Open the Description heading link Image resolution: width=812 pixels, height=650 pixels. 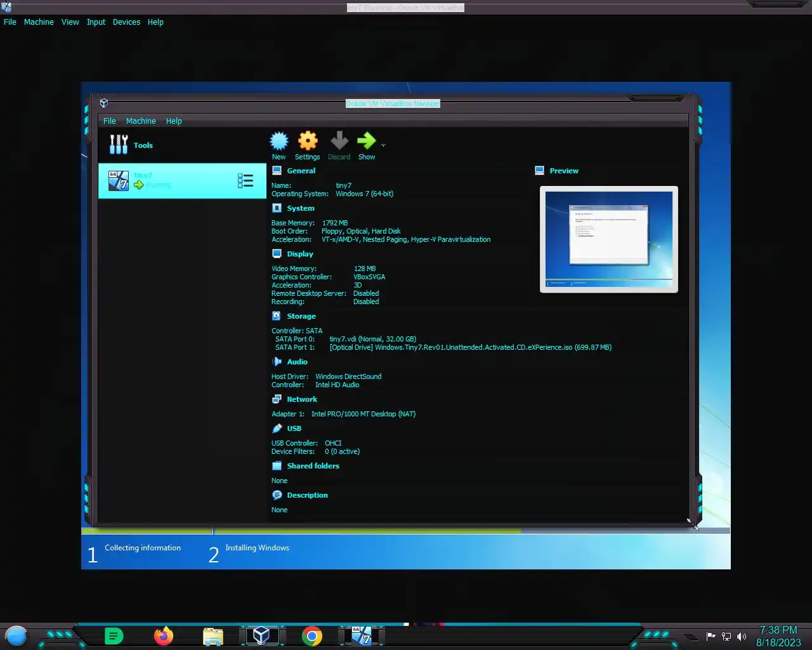[x=307, y=495]
